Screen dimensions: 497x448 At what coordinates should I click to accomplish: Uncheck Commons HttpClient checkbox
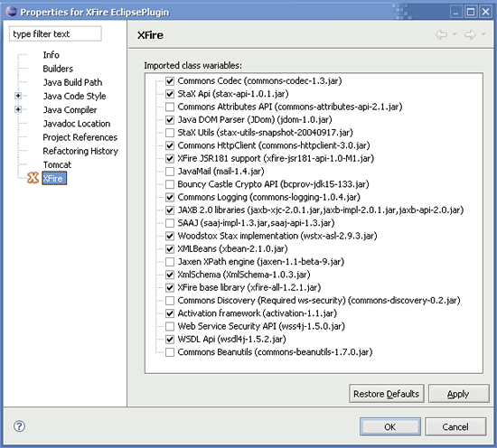(x=170, y=145)
